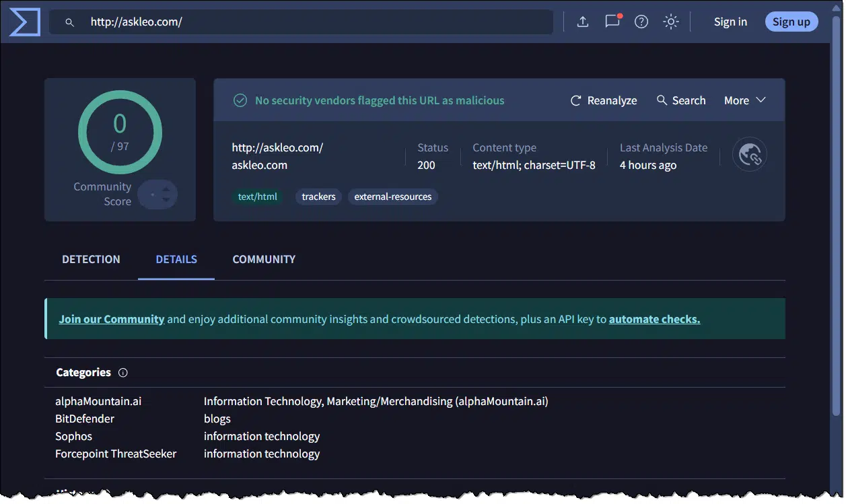Open the COMMUNITY tab
Viewport: 846px width, 504px height.
point(264,259)
